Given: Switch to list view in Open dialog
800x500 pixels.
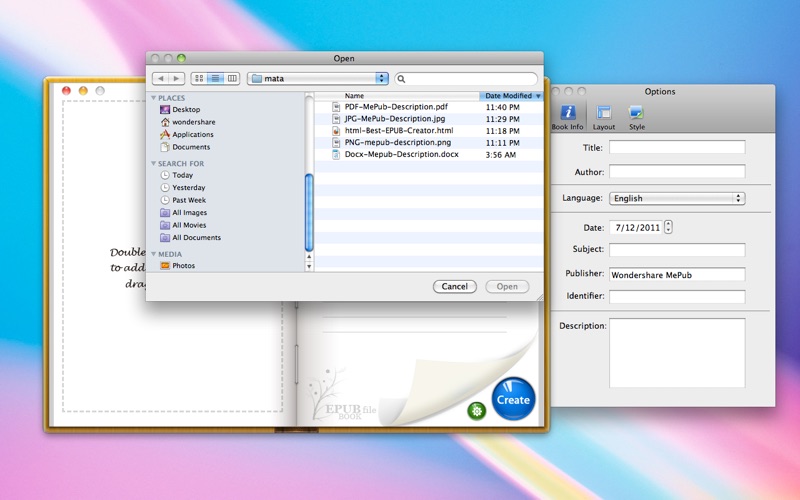Looking at the screenshot, I should [215, 78].
